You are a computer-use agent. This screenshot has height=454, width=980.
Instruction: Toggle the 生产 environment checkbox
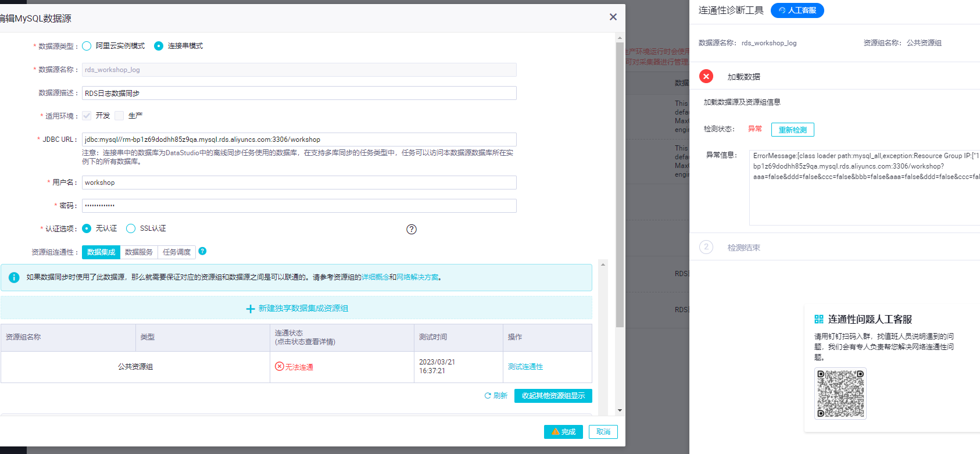(x=119, y=116)
